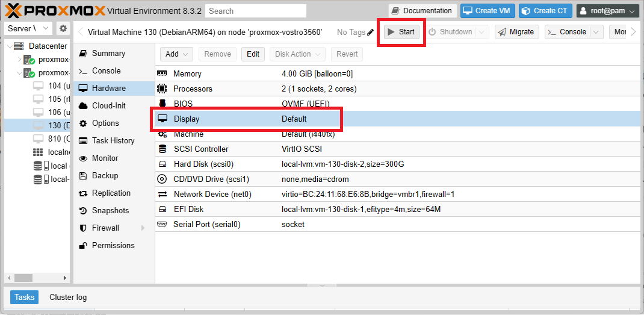Screen dimensions: 644x315
Task: Click the Datacenter server icon
Action: (19, 46)
